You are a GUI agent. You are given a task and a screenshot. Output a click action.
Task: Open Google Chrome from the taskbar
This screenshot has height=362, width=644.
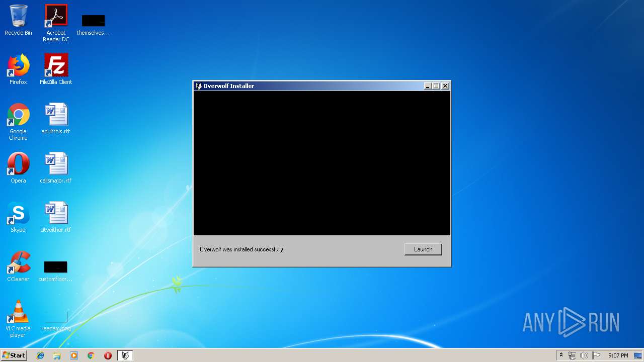point(91,355)
